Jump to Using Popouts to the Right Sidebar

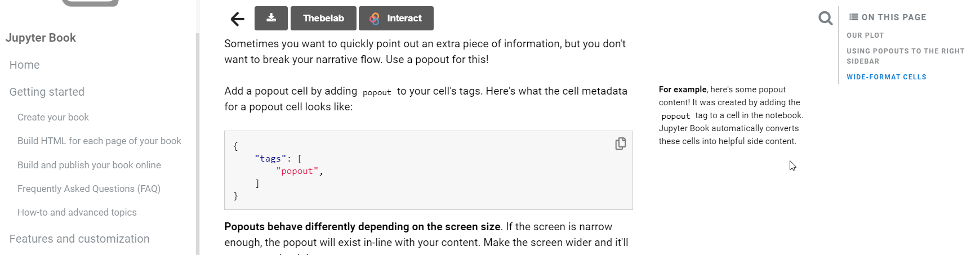click(906, 56)
